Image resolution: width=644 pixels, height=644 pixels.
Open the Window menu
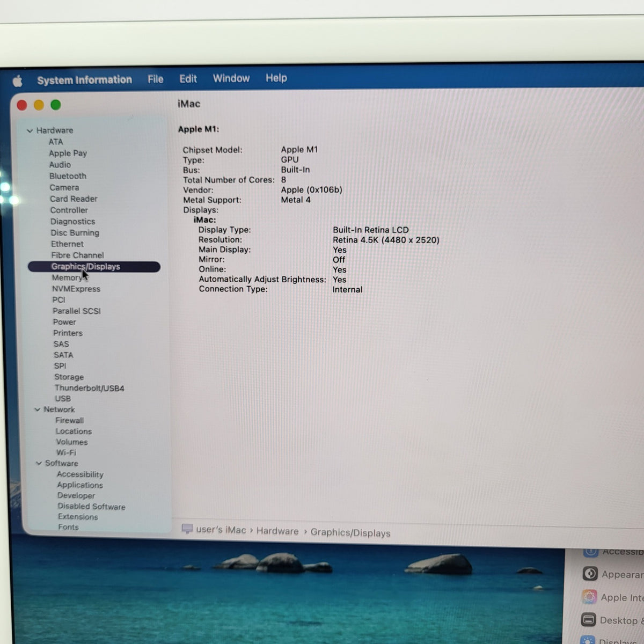click(231, 78)
